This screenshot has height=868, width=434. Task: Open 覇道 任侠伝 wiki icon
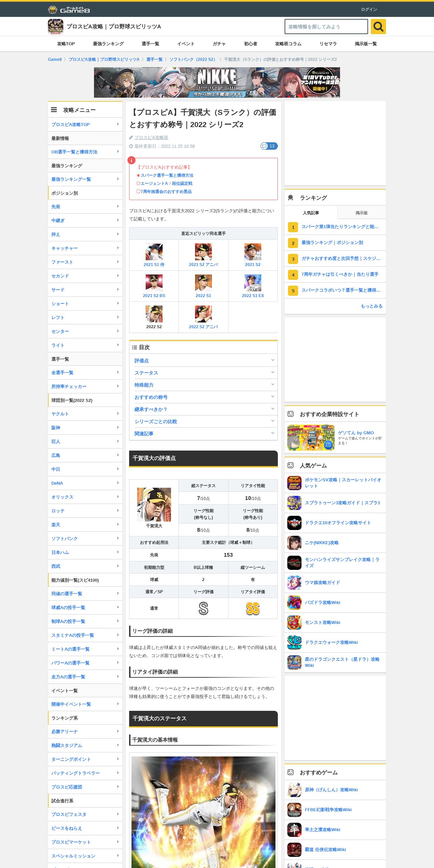coord(294,850)
